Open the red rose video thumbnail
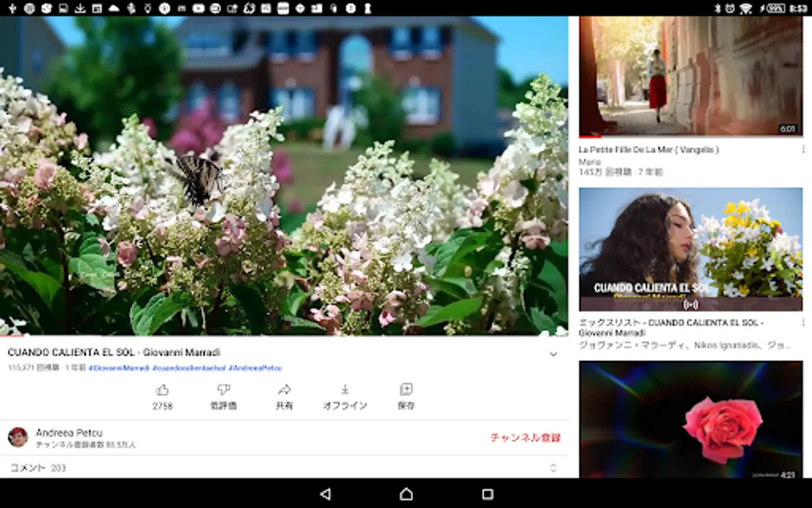This screenshot has width=812, height=508. click(x=691, y=419)
